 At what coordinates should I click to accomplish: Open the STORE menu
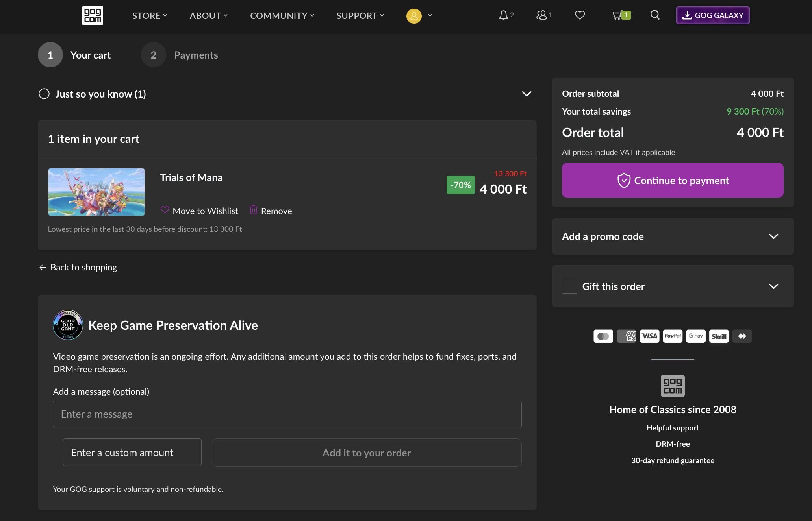point(150,15)
